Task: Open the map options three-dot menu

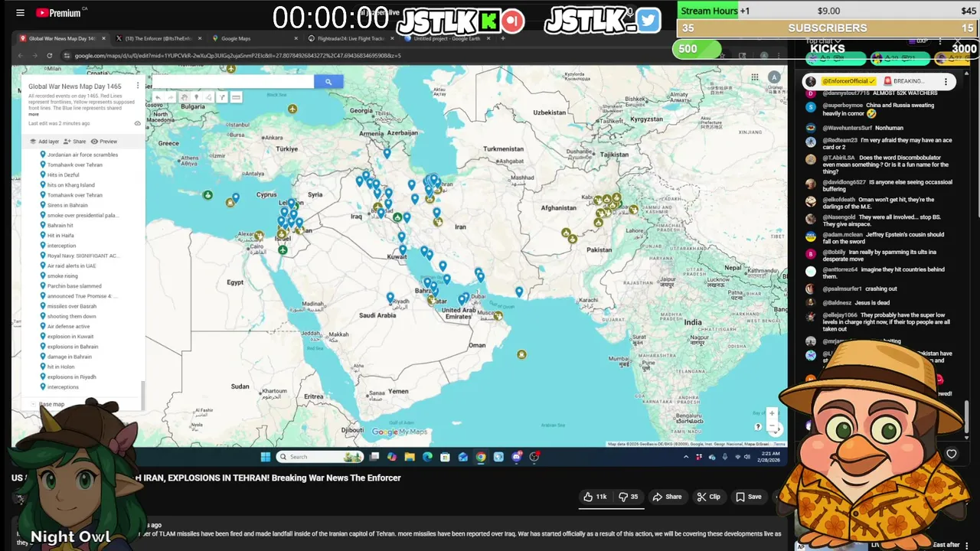Action: [138, 86]
